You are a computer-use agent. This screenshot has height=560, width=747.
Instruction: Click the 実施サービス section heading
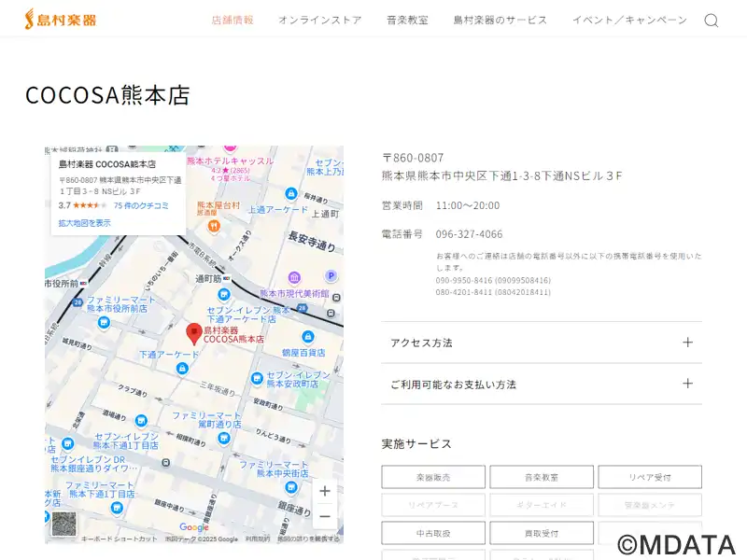pos(416,444)
